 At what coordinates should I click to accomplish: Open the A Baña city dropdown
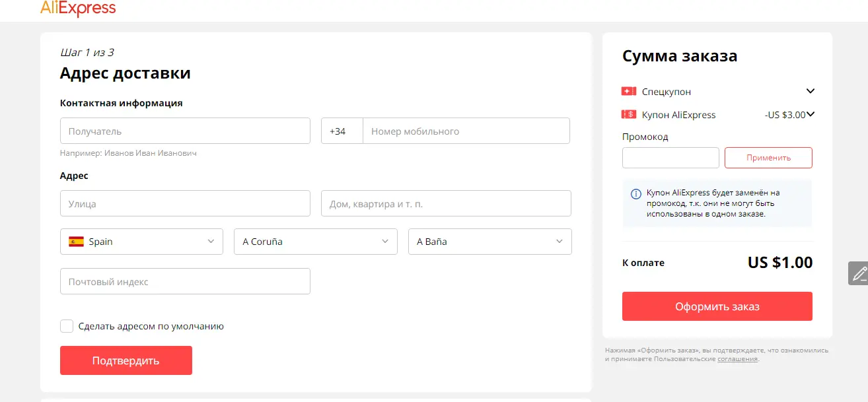pos(490,242)
